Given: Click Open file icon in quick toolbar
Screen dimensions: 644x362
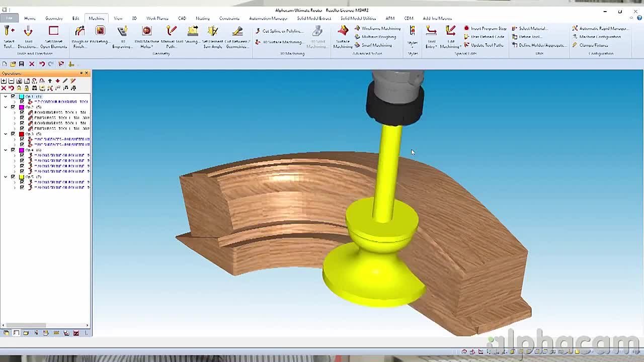Looking at the screenshot, I should 13,64.
